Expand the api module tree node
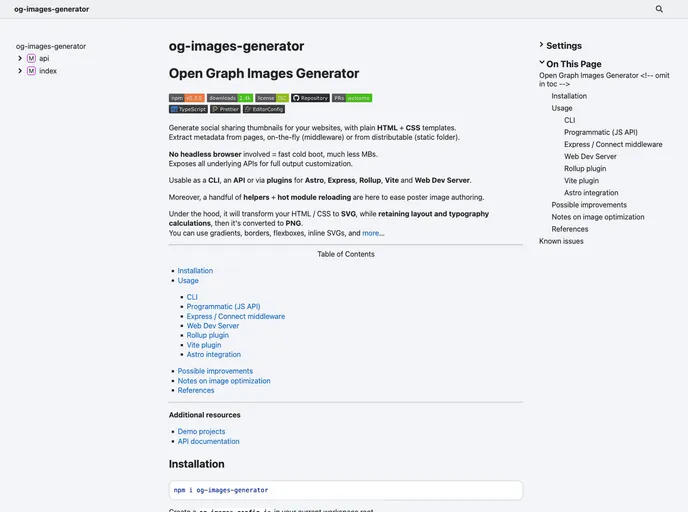This screenshot has width=688, height=512. pos(20,58)
